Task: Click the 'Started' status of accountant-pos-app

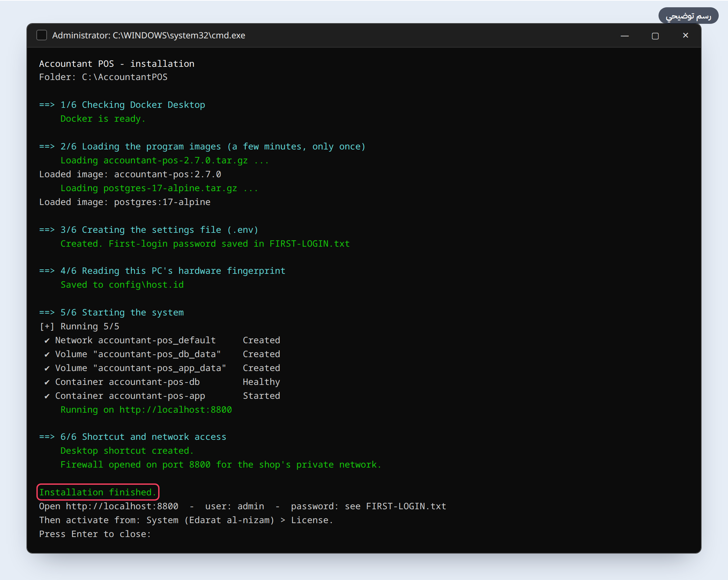Action: (x=261, y=396)
